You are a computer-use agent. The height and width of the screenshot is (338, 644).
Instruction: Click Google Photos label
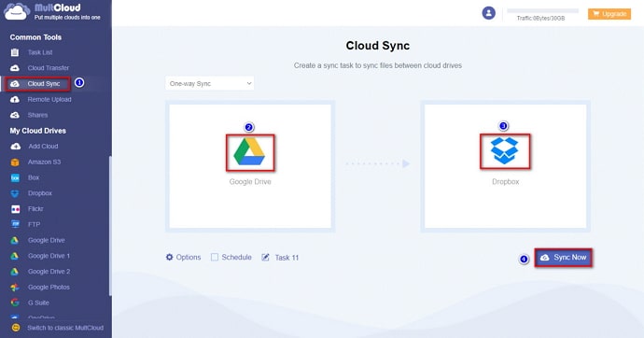(x=49, y=287)
